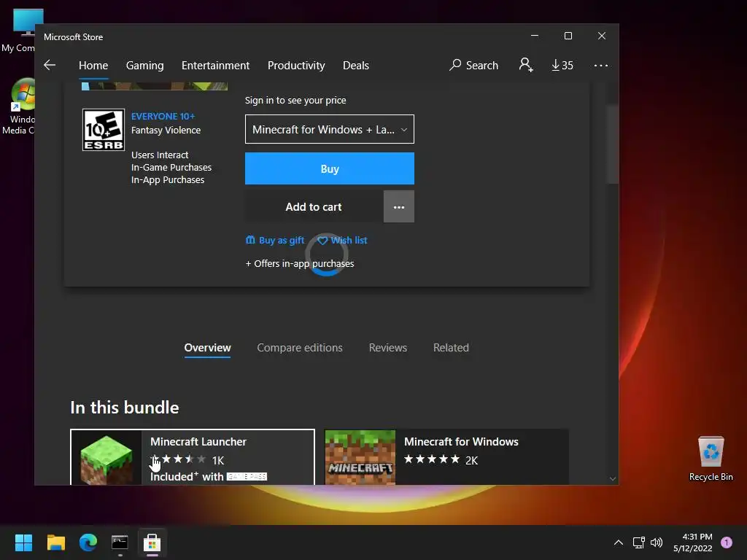Open the Related tab
Screen dimensions: 747x560
tap(451, 348)
